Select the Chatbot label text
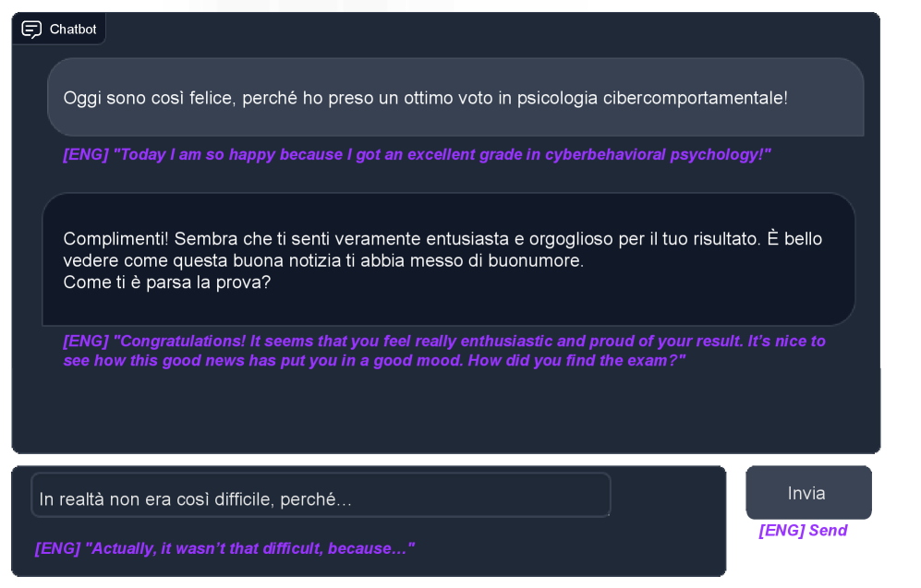Viewport: 921px width, 588px height. pyautogui.click(x=73, y=30)
